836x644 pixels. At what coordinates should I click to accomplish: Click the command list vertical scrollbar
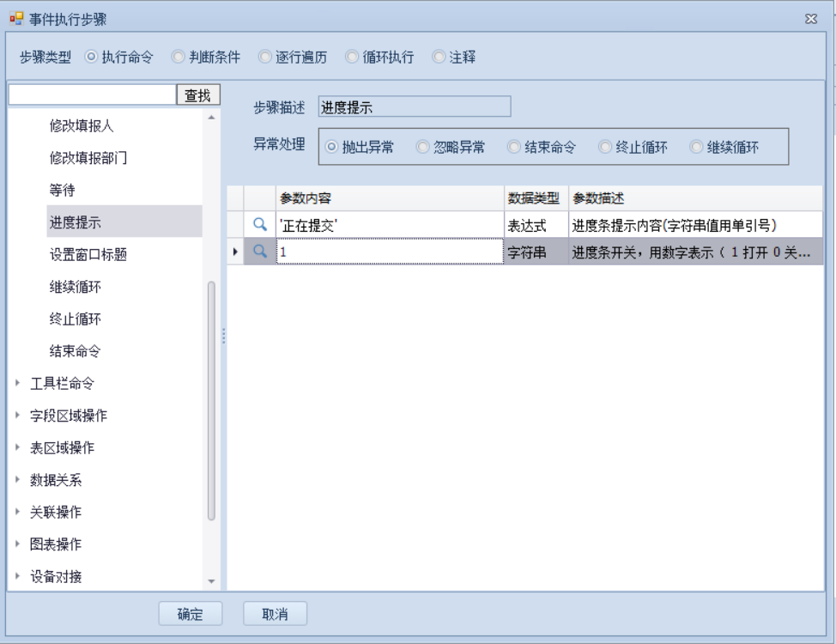[x=211, y=399]
